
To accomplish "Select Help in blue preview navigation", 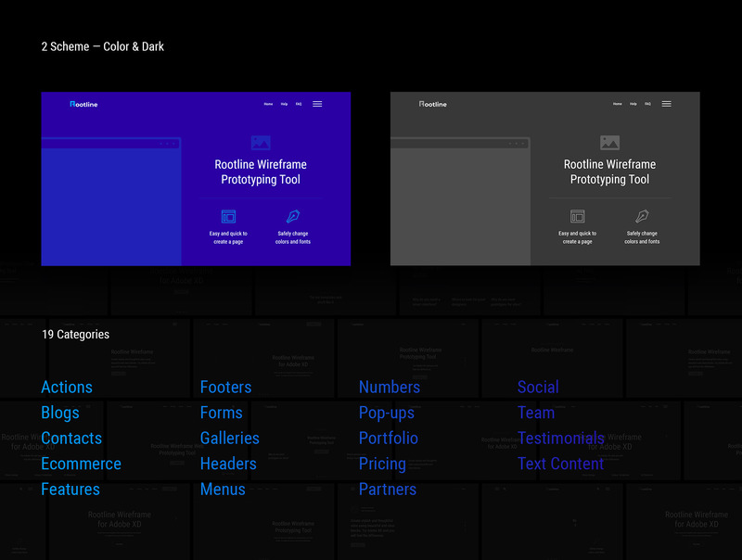I will point(284,104).
